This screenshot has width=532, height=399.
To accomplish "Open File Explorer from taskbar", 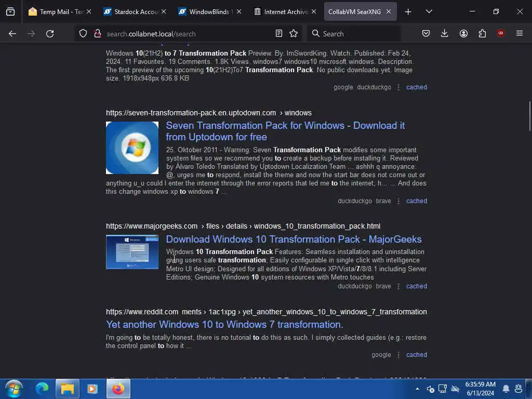I will coord(68,389).
